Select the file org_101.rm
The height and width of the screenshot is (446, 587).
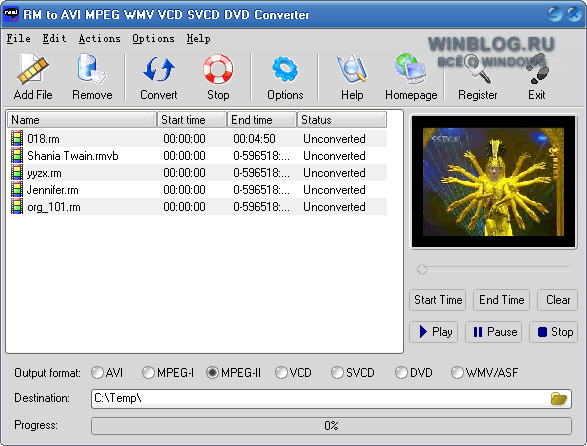(x=54, y=207)
